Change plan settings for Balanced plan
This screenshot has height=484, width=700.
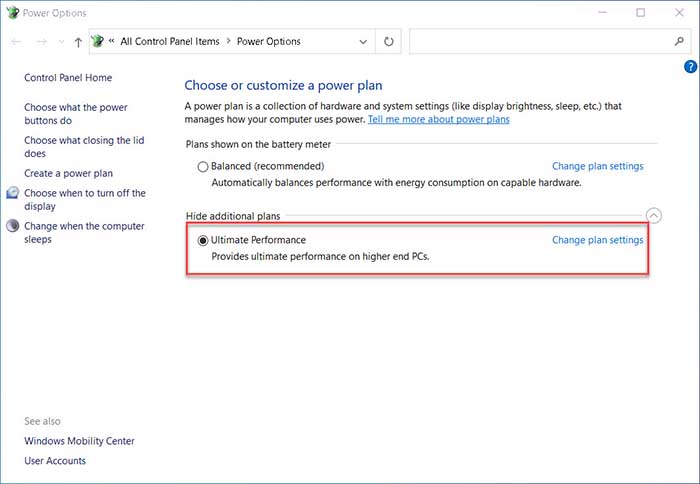click(x=597, y=166)
